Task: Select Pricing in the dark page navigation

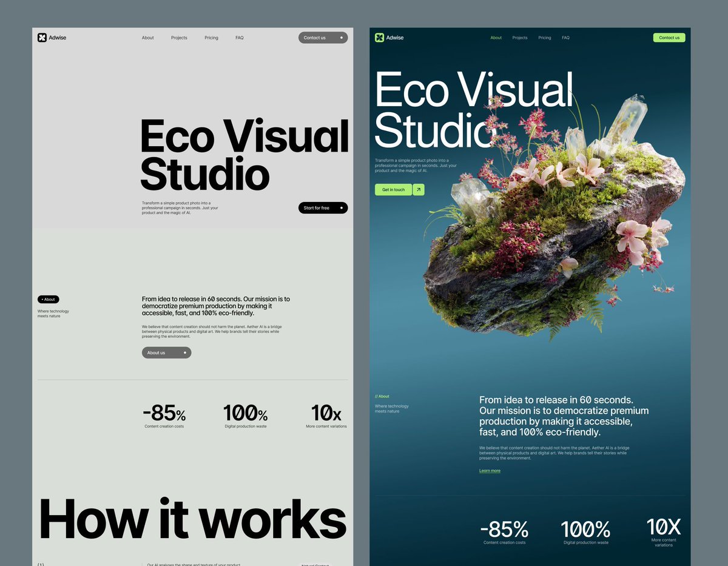Action: [544, 37]
